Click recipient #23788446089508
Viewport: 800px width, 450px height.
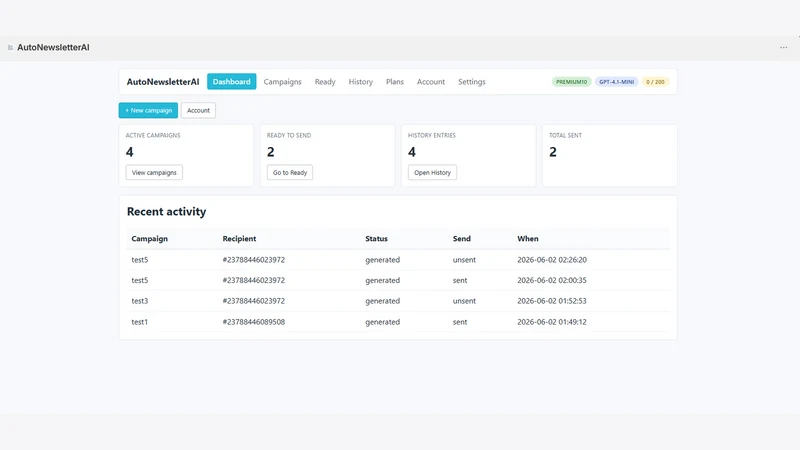coord(254,322)
